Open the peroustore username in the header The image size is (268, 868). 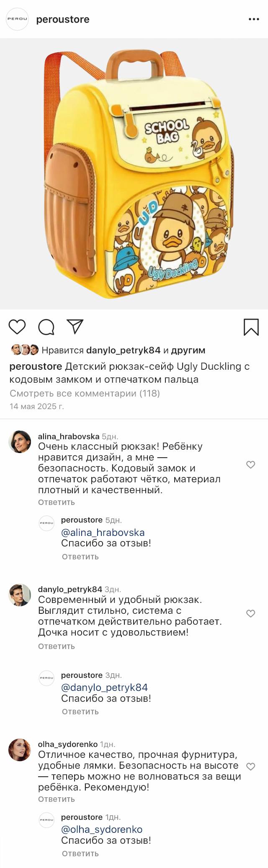click(x=63, y=19)
